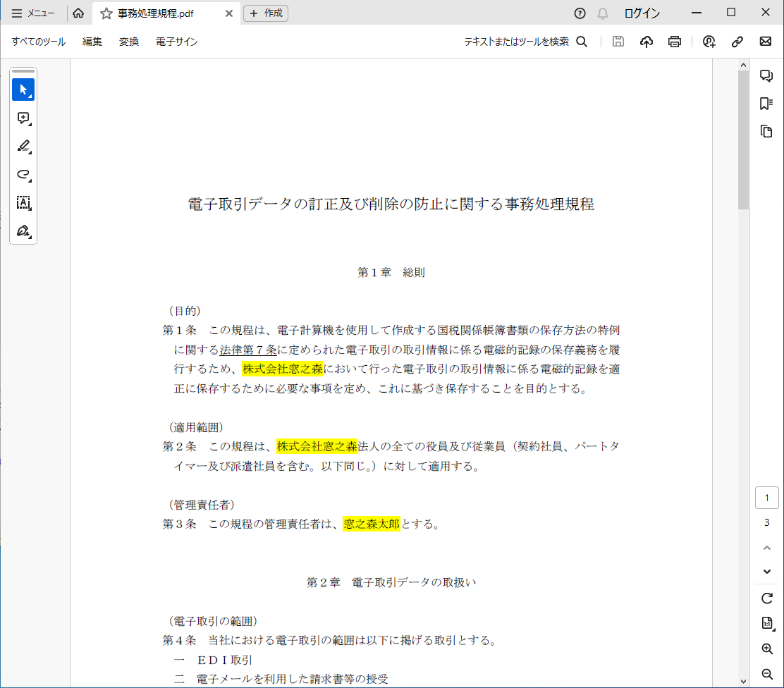Print the document
The width and height of the screenshot is (784, 688).
click(674, 42)
